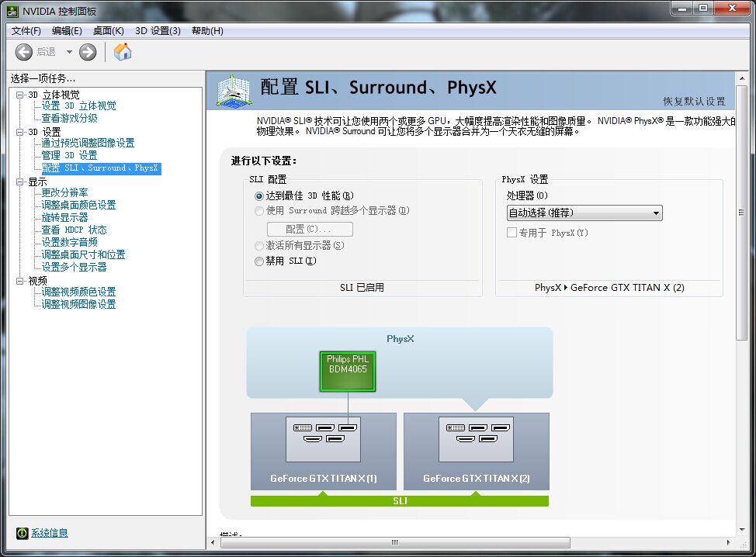
Task: Open the back-history dropdown arrow
Action: (69, 51)
